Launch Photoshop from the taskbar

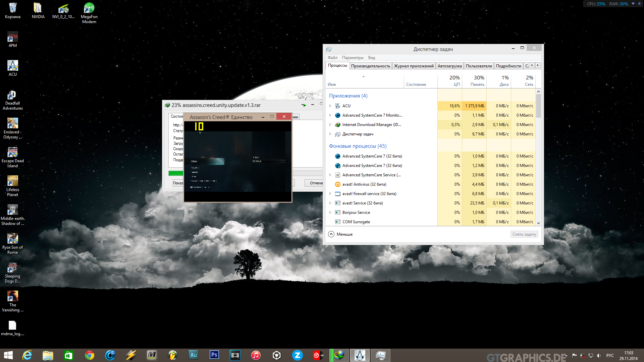[x=214, y=355]
